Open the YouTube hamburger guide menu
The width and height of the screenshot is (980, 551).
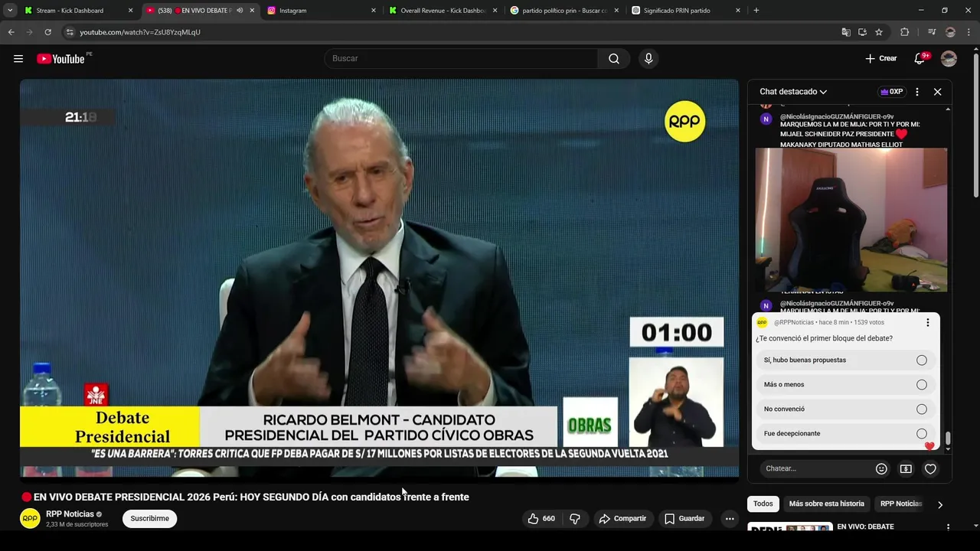(18, 59)
